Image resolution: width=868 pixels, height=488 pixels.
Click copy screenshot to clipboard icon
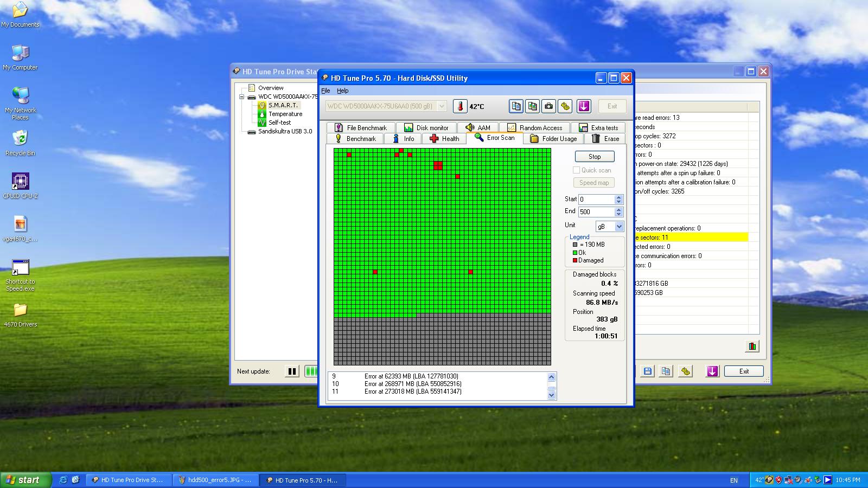[532, 106]
